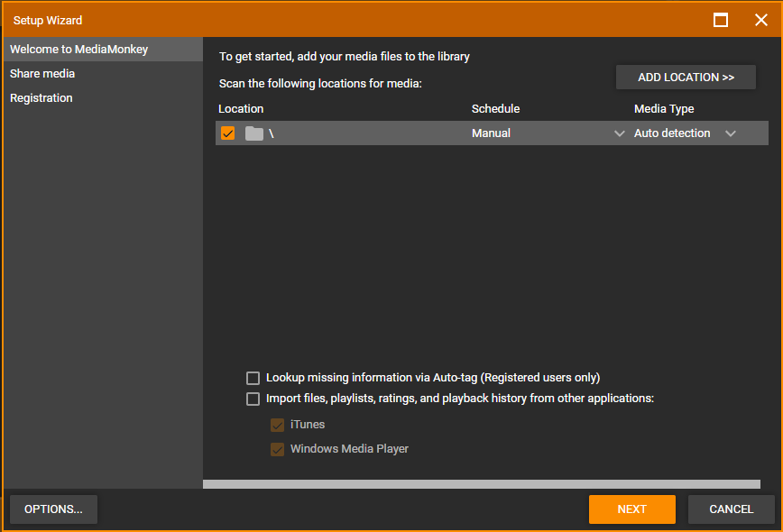Open the OPTIONS... dialog
Viewport: 783px width, 532px height.
point(53,509)
